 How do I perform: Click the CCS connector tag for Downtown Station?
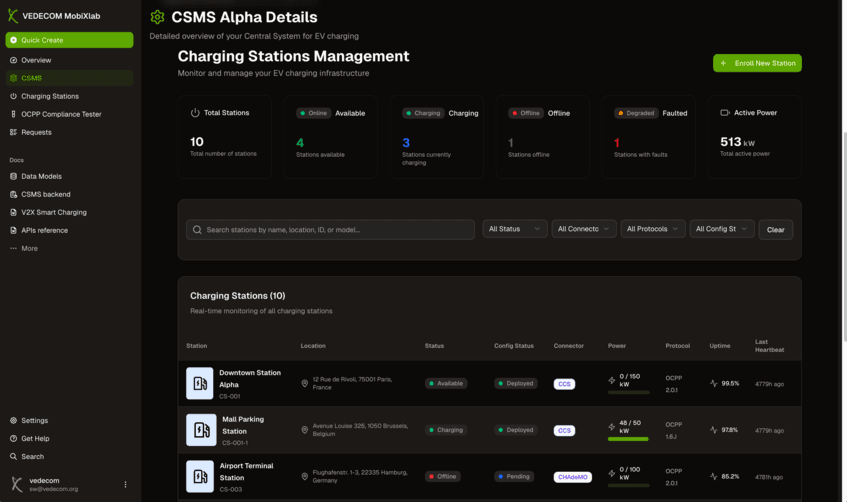[x=564, y=384]
